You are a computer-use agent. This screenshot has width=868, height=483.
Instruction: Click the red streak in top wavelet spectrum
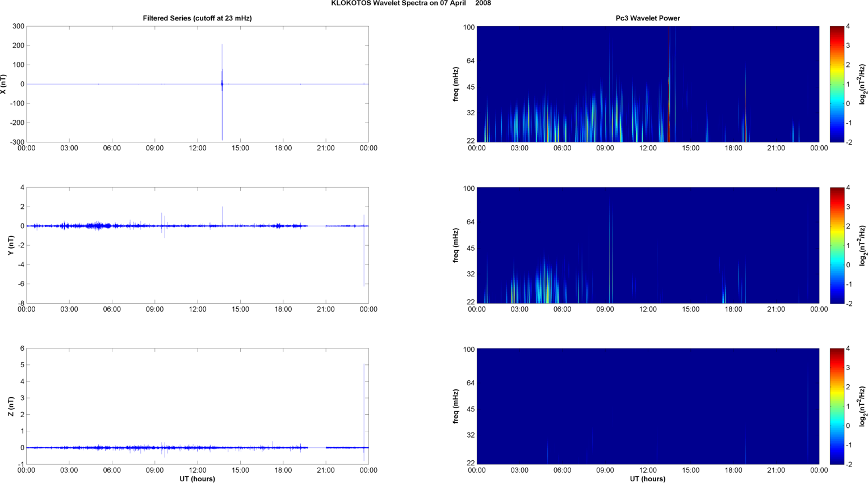point(669,85)
